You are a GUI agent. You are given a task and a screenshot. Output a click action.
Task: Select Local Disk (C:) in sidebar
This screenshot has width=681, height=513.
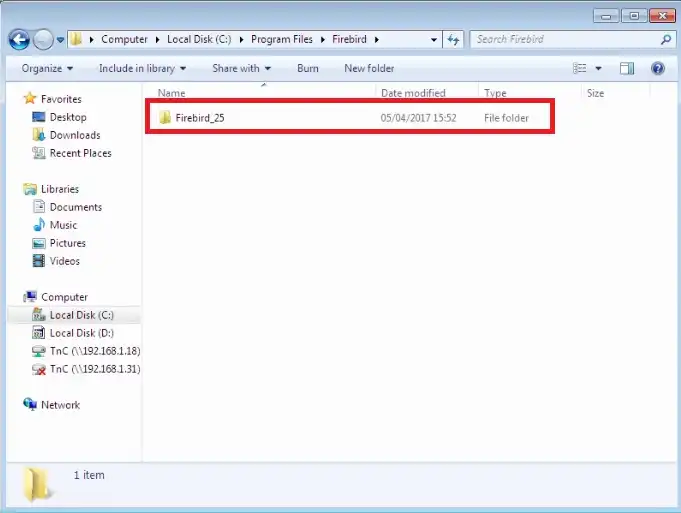point(82,315)
